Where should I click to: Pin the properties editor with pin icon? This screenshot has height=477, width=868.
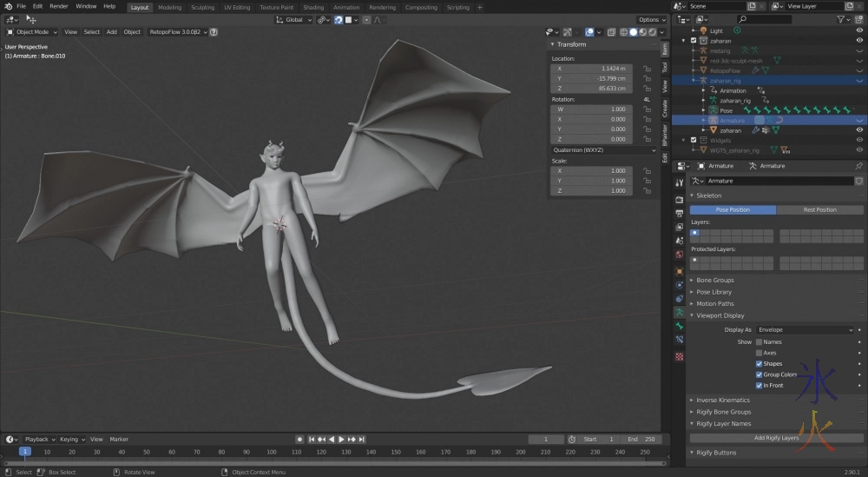pos(858,166)
